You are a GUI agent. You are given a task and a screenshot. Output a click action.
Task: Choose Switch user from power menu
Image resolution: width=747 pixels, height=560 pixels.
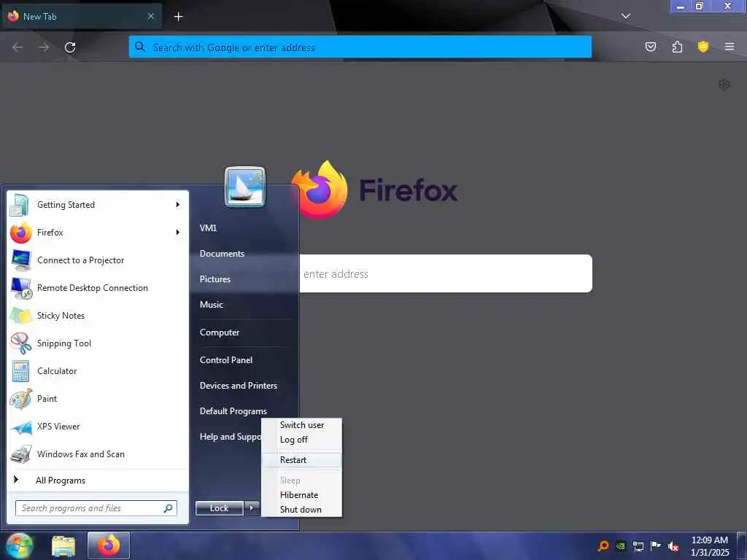[x=301, y=425]
